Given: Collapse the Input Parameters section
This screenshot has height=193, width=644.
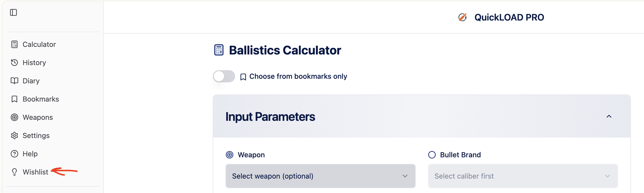Looking at the screenshot, I should pos(609,117).
